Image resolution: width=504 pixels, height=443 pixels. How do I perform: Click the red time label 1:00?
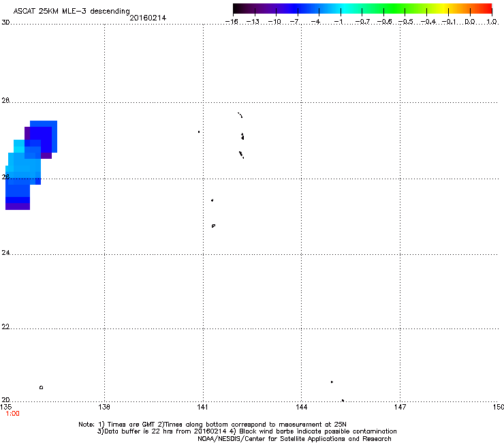tap(12, 414)
